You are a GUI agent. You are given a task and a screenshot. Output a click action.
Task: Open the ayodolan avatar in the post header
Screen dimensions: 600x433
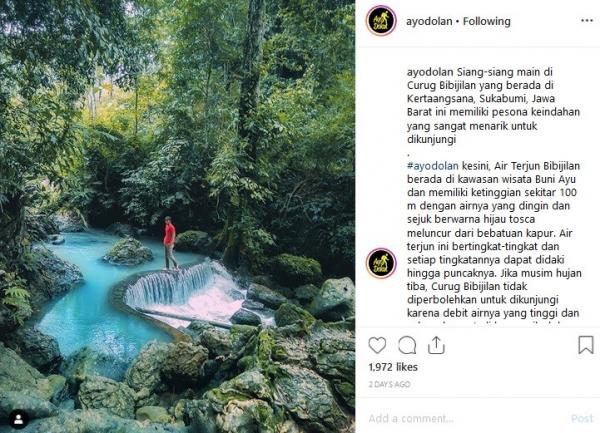[x=381, y=21]
